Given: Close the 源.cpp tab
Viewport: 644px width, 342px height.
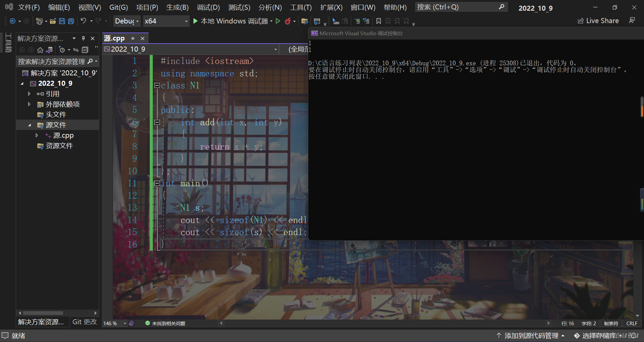Looking at the screenshot, I should 143,38.
